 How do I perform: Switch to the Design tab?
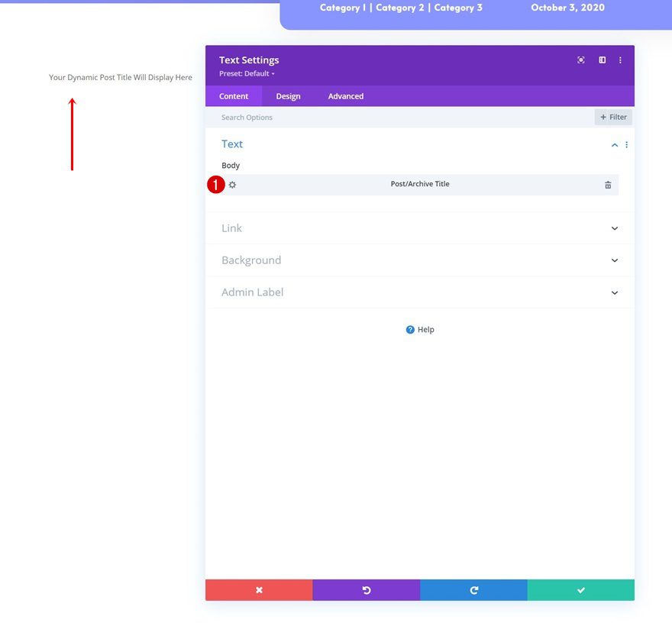pos(288,96)
